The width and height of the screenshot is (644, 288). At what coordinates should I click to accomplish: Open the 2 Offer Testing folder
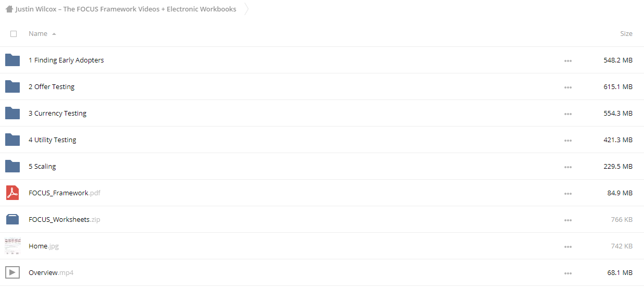tap(51, 86)
